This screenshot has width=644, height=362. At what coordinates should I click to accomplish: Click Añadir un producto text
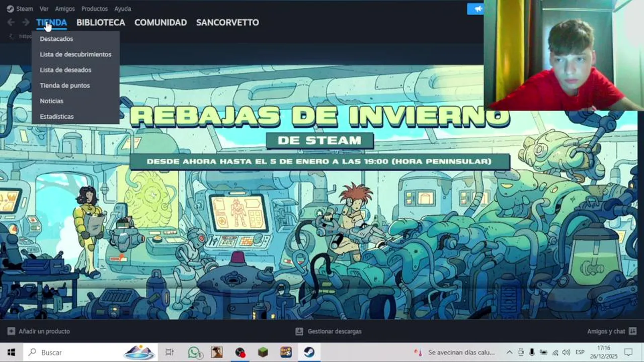pyautogui.click(x=44, y=331)
